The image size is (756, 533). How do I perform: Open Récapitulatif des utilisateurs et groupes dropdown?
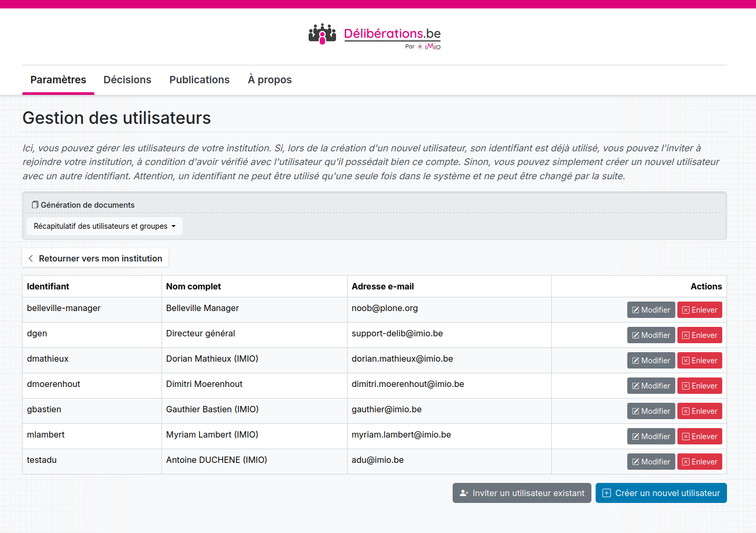click(x=104, y=226)
